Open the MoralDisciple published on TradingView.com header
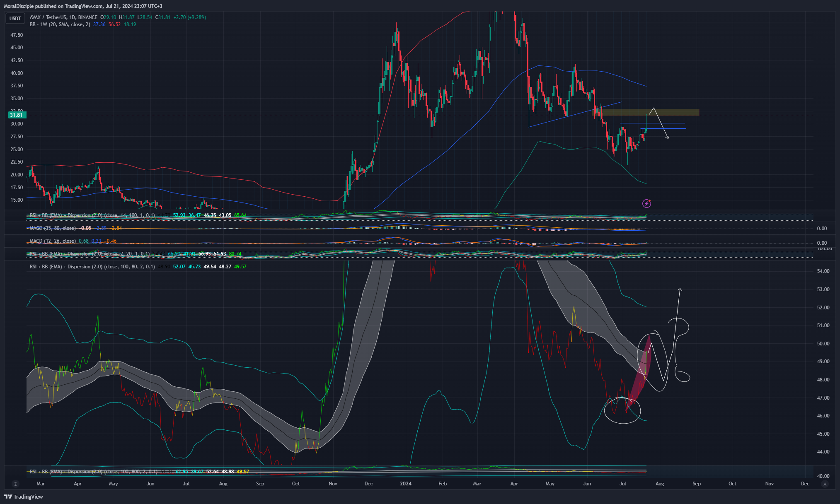The image size is (840, 504). [83, 6]
